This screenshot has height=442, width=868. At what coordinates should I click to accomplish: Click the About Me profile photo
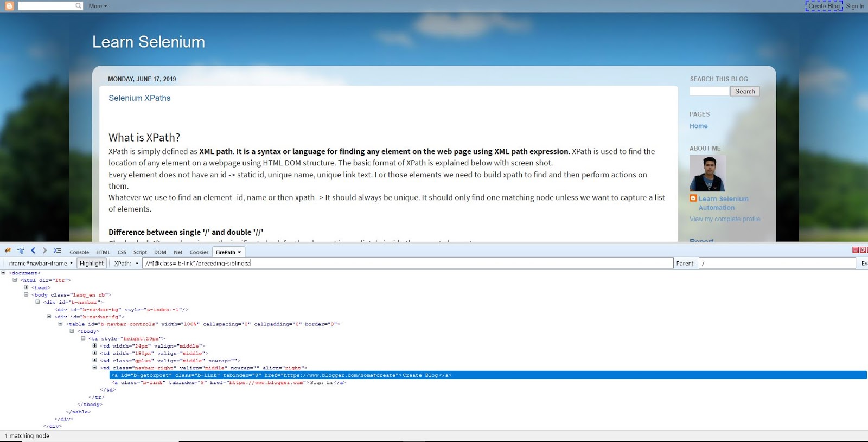click(707, 173)
